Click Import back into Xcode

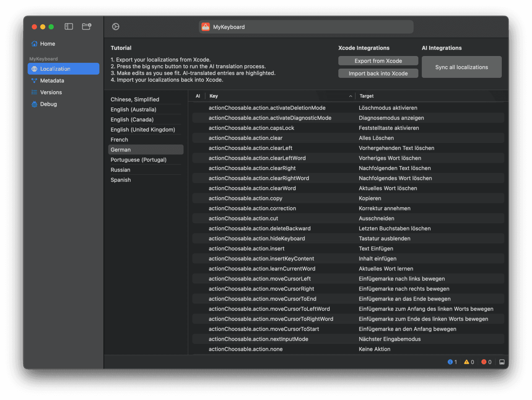click(378, 73)
